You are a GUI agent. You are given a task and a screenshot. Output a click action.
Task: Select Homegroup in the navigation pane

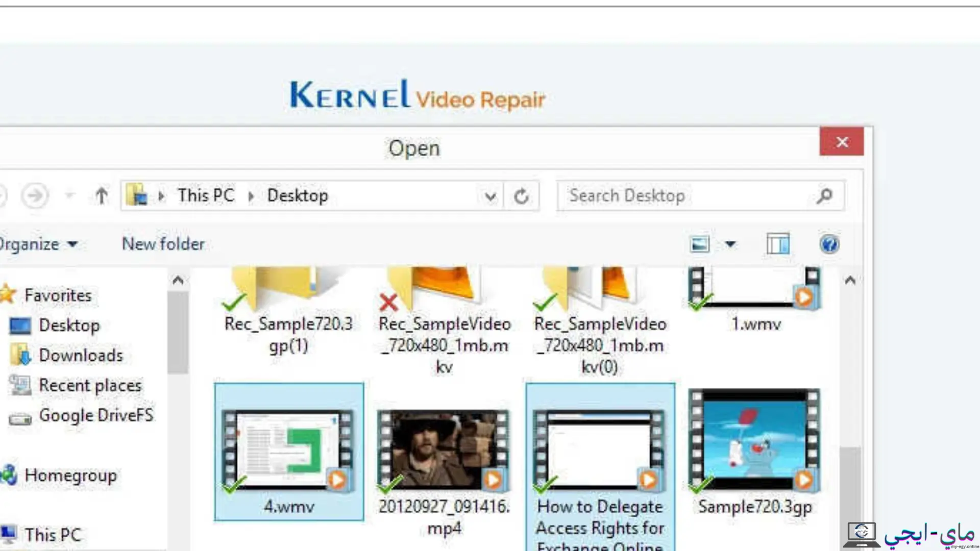point(71,475)
